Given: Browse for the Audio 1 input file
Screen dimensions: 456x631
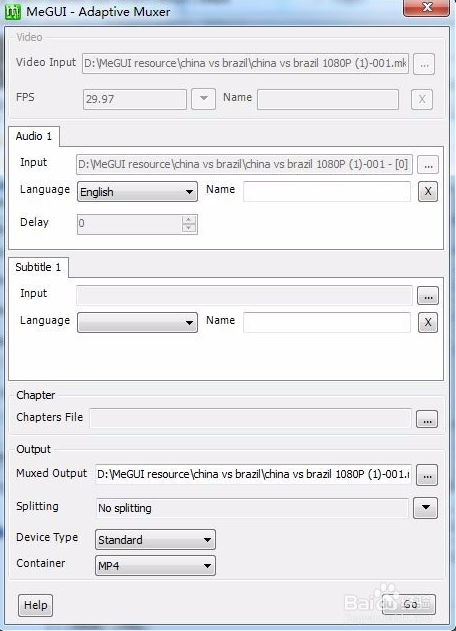Looking at the screenshot, I should [x=428, y=165].
